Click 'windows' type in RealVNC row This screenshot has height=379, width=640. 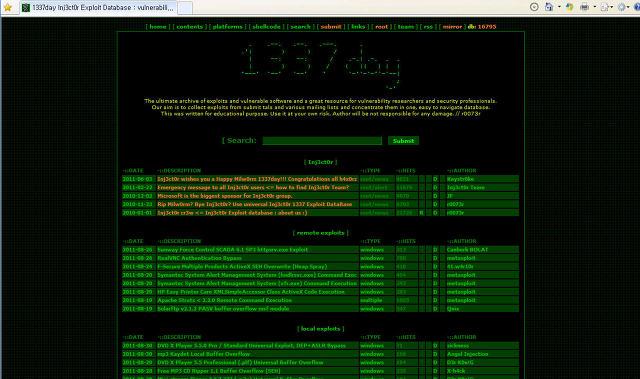372,258
